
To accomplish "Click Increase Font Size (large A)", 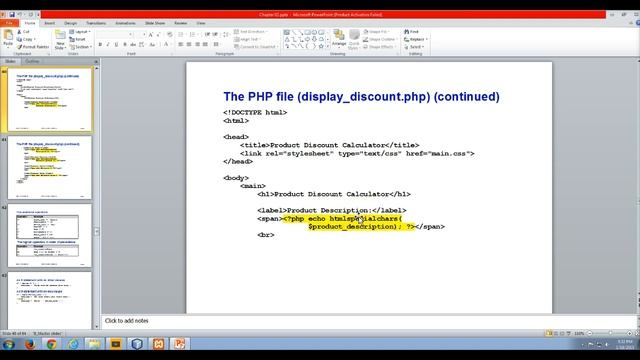I will [x=151, y=35].
